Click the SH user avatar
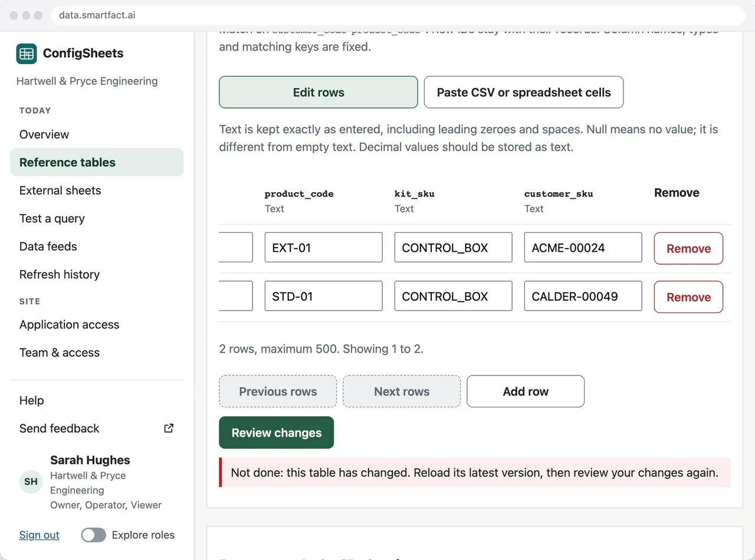755x560 pixels. (31, 482)
